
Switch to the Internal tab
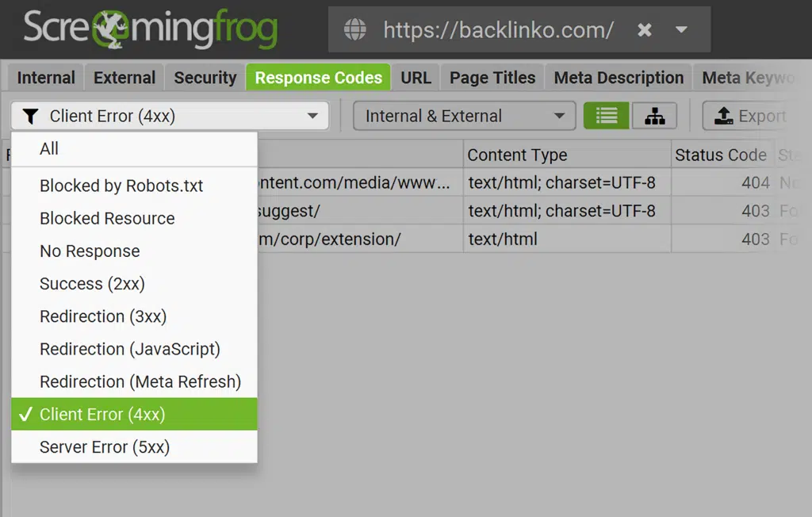(x=46, y=78)
